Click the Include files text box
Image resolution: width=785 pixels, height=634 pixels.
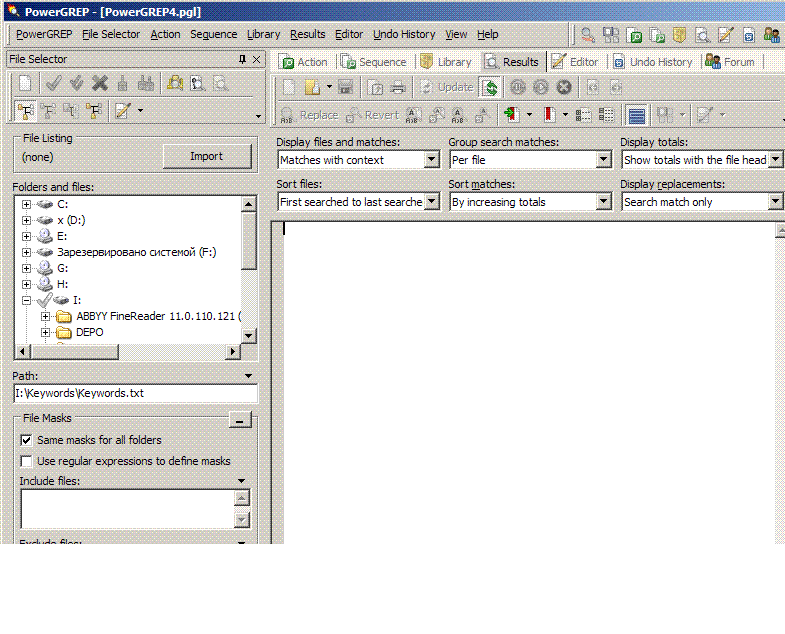pos(127,509)
